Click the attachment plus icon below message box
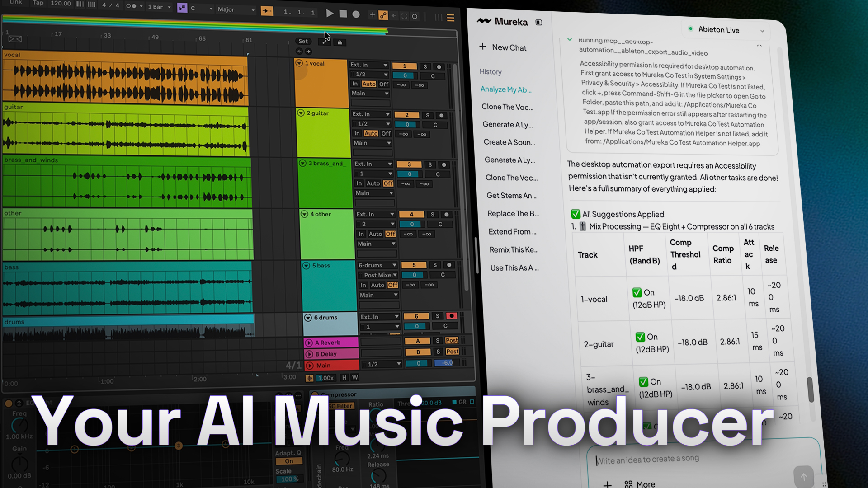The image size is (868, 488). 608,484
